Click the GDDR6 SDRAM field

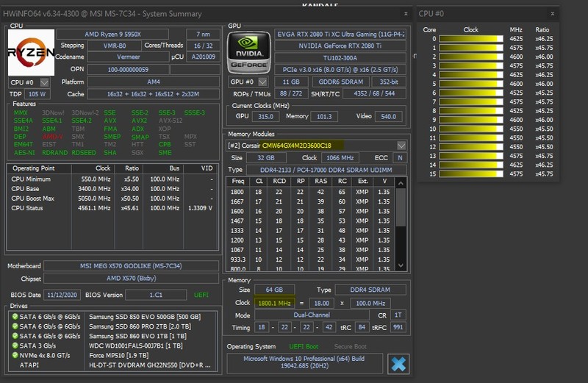coord(341,82)
